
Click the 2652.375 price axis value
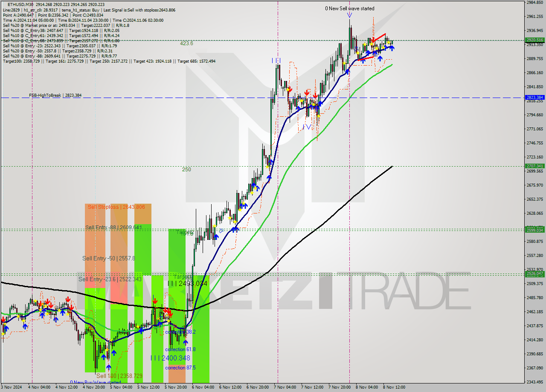(x=535, y=199)
